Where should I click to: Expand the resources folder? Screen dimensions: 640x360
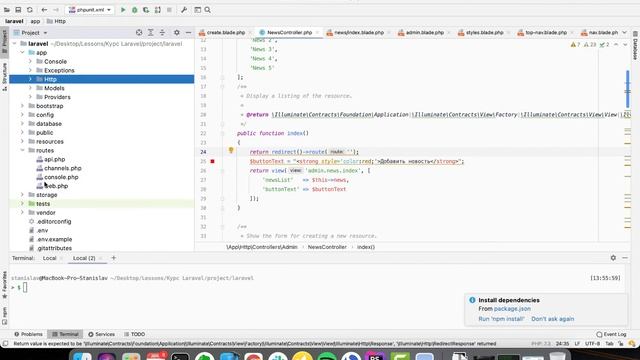click(x=22, y=141)
